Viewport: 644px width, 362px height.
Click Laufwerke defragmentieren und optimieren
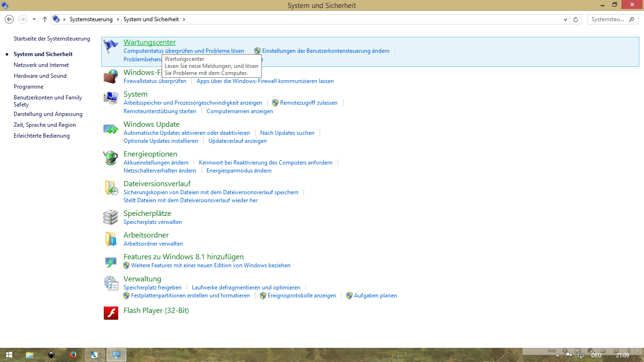(x=246, y=288)
